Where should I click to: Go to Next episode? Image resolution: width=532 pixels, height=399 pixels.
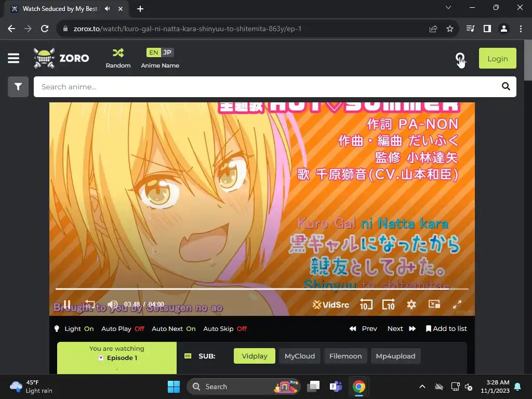[402, 329]
